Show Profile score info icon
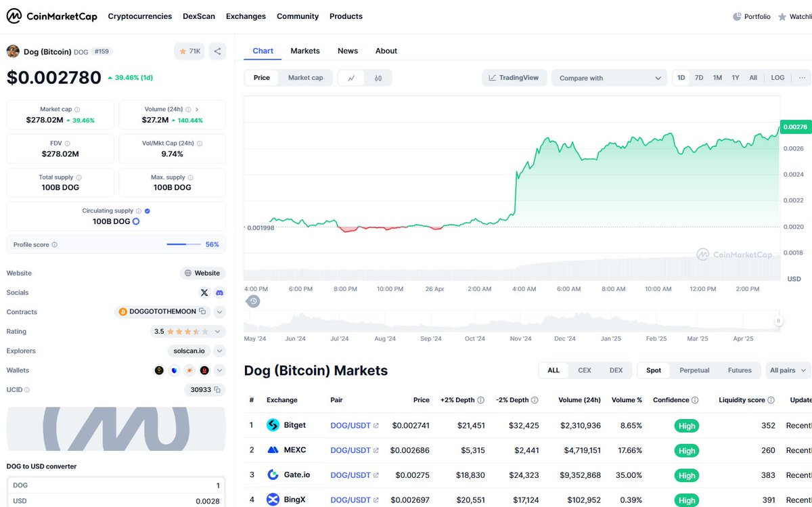 [55, 245]
